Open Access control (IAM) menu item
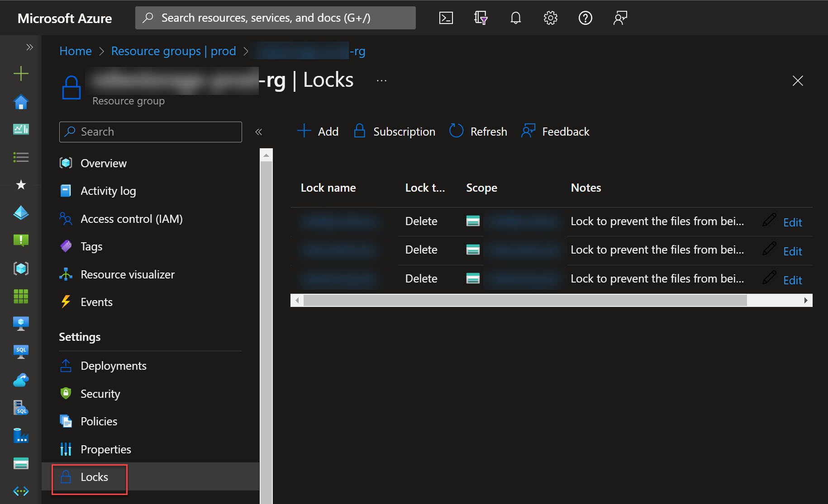The image size is (828, 504). (x=131, y=219)
